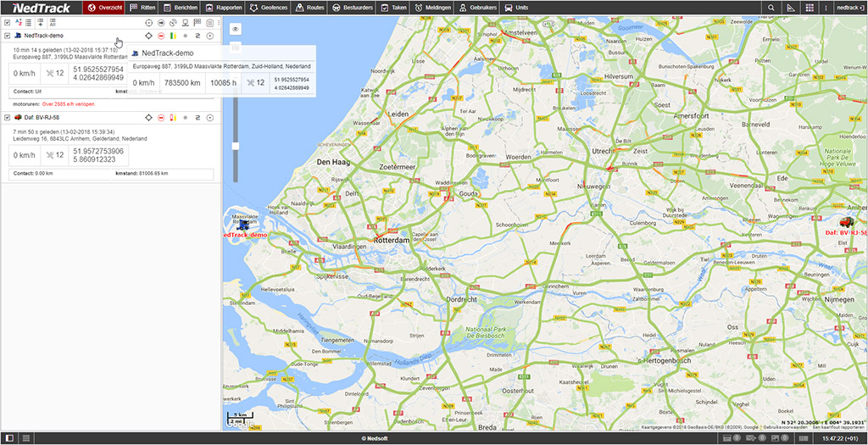Viewport: 868px width, 445px height.
Task: Click the red-yellow bars icon for Daf: BV-RJ-58
Action: tap(173, 117)
